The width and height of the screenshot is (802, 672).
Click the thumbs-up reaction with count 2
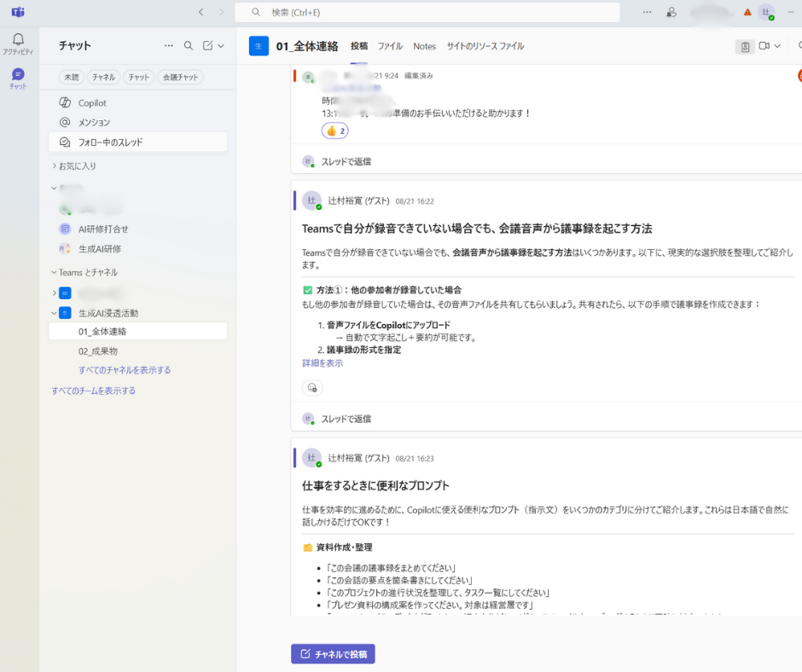pos(335,131)
